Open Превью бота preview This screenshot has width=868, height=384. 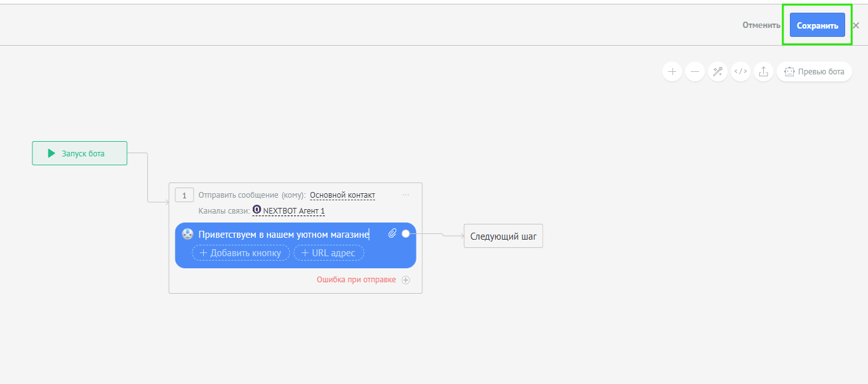coord(815,72)
